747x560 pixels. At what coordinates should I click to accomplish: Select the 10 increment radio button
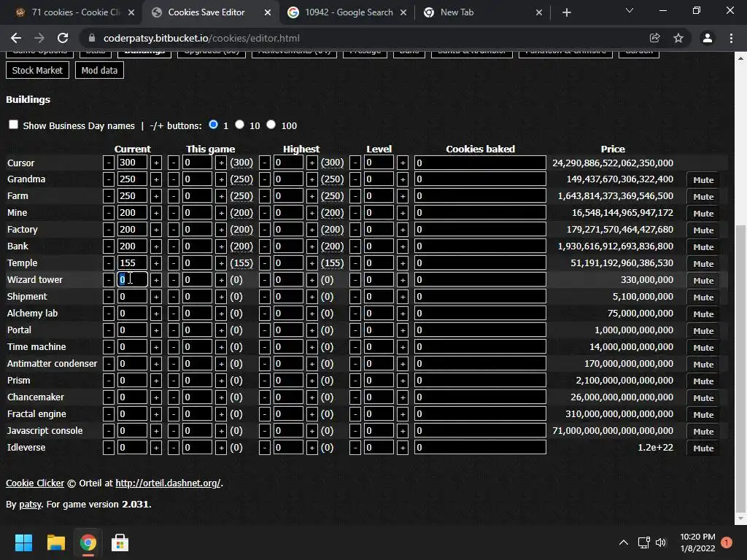point(239,125)
